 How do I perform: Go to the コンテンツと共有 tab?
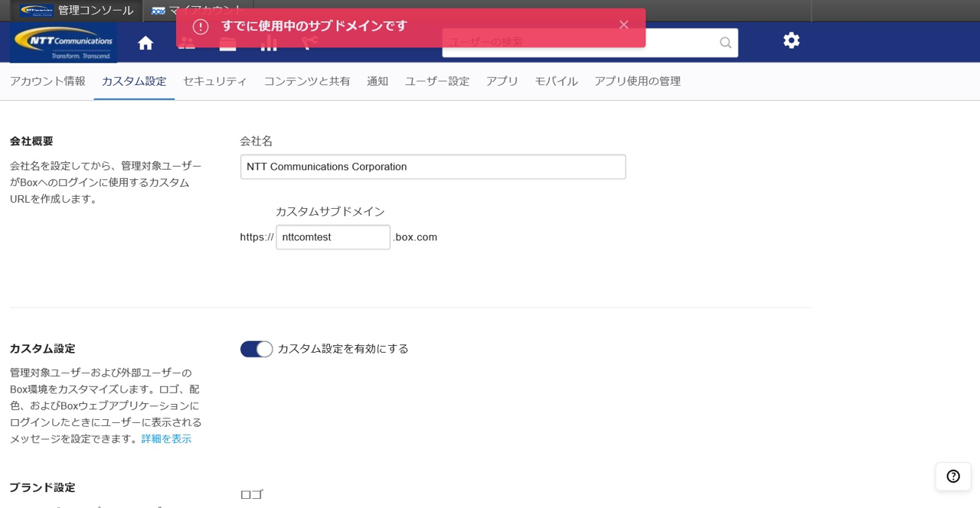click(307, 81)
